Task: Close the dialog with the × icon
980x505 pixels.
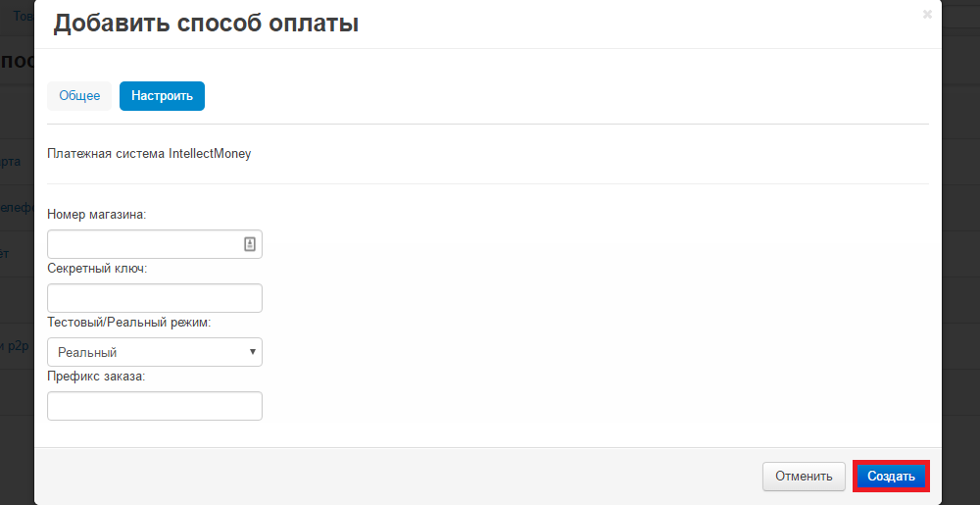Action: [x=927, y=15]
